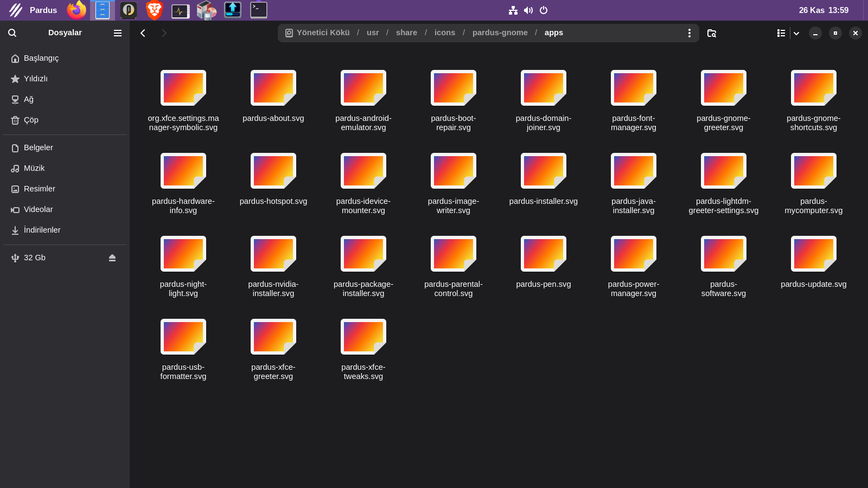Open the terminal from the top panel
The height and width of the screenshot is (488, 868).
[259, 10]
